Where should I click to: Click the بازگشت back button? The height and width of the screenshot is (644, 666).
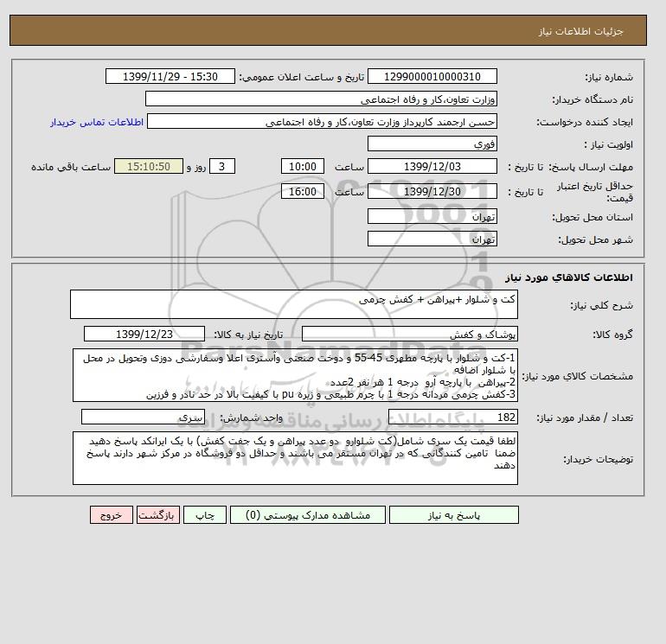[158, 515]
